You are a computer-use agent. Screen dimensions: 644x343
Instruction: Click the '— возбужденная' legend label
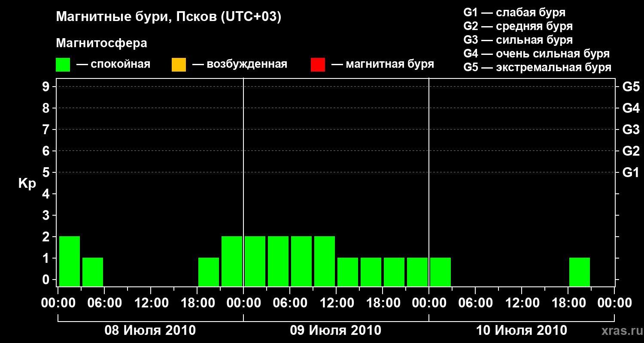(240, 64)
